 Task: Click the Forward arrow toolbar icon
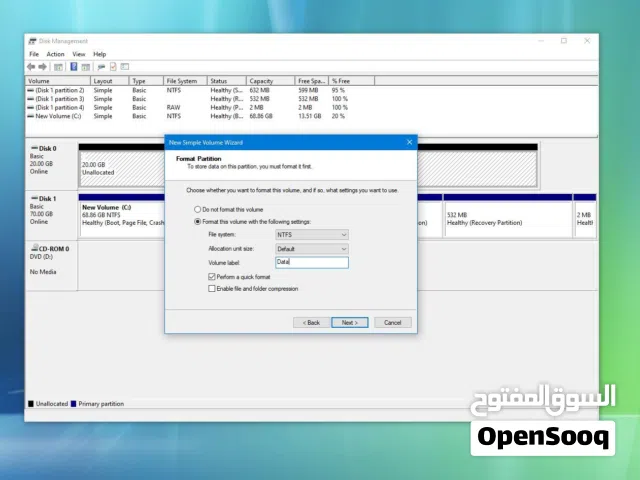coord(42,67)
